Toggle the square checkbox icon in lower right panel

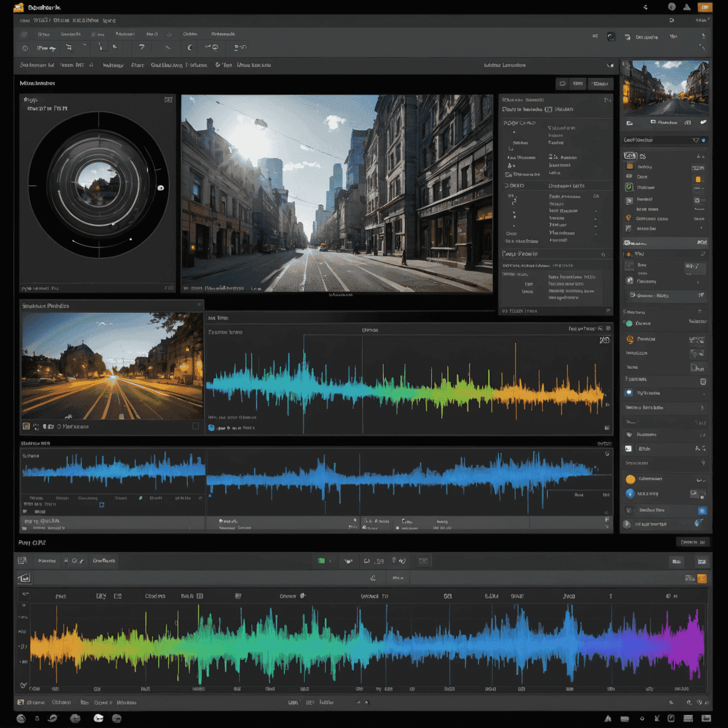coord(703,382)
